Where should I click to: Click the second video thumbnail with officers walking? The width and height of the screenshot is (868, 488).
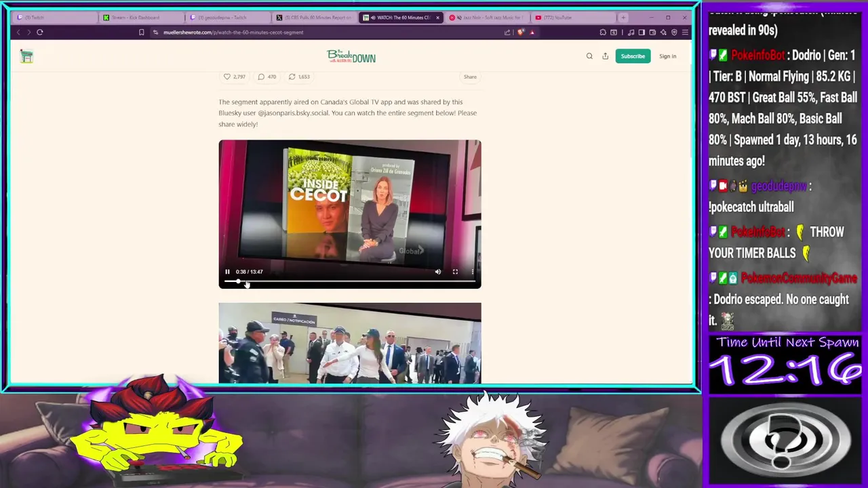coord(350,343)
